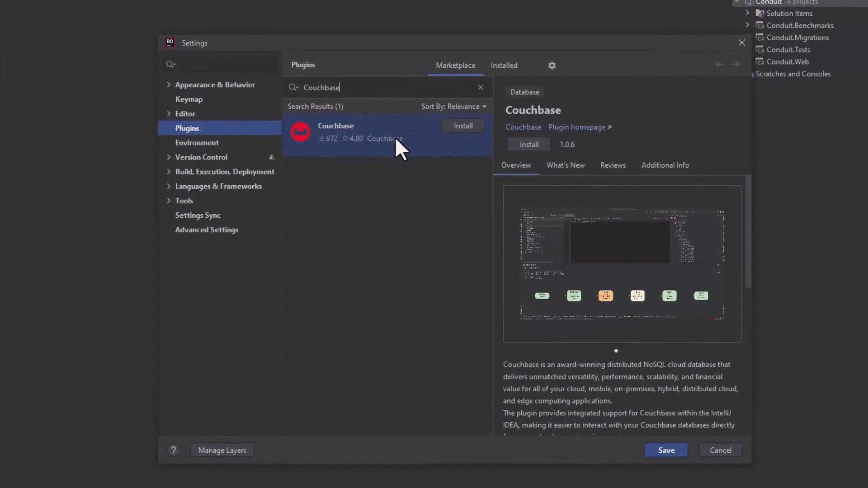Click the modified indicator icon beside Version Control
Screen dimensions: 868x488
point(272,157)
